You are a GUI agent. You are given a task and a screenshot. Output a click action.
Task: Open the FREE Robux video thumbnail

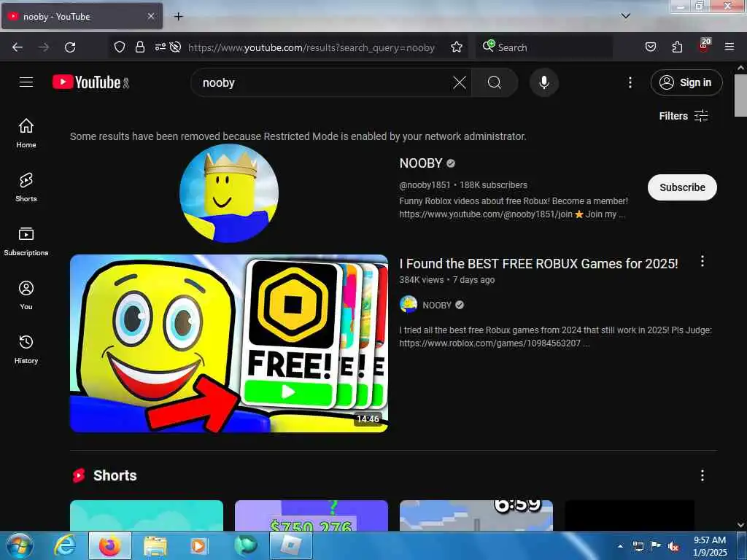coord(229,343)
